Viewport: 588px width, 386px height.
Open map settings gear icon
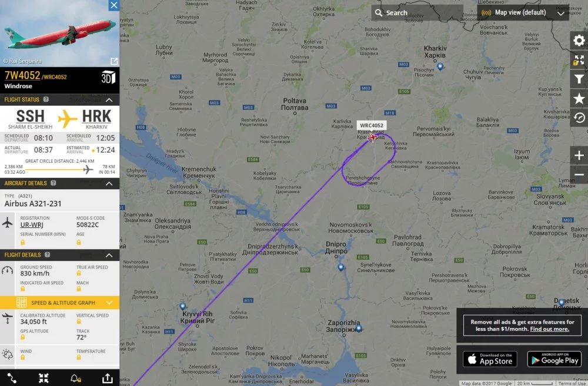(579, 41)
